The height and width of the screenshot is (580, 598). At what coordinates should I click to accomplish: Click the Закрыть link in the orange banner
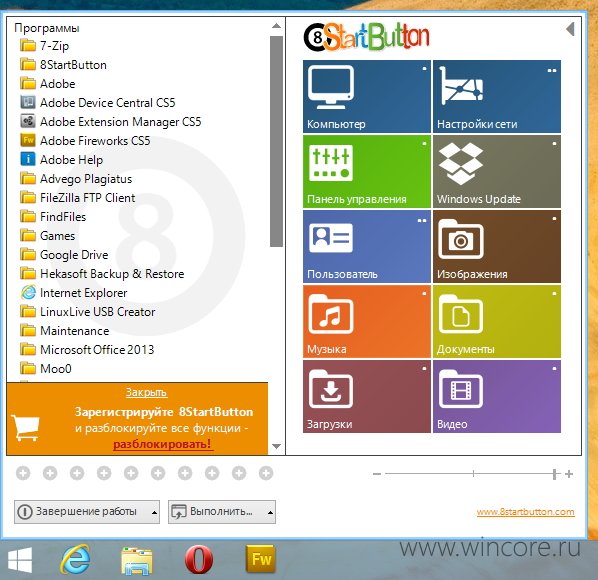(146, 392)
